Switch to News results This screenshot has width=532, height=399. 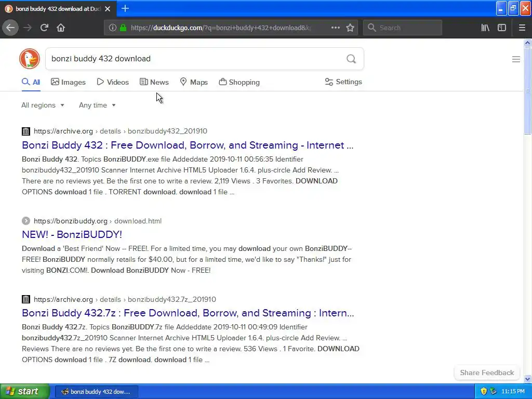pos(154,82)
